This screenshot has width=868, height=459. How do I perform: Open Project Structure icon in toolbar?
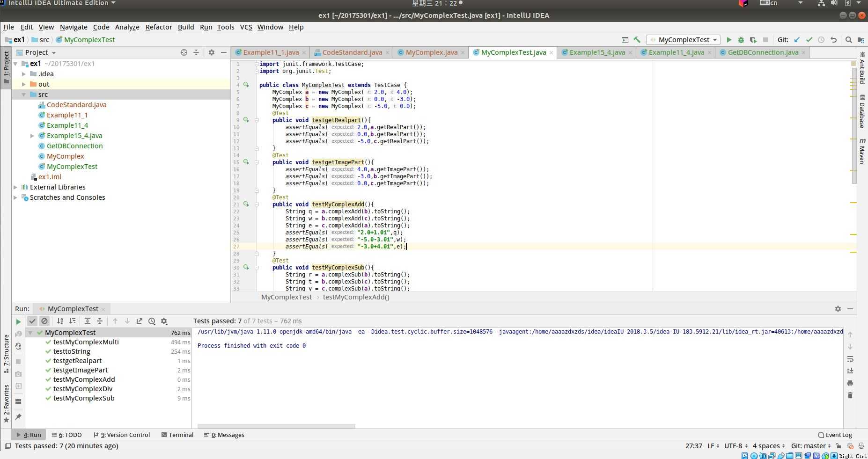click(861, 40)
